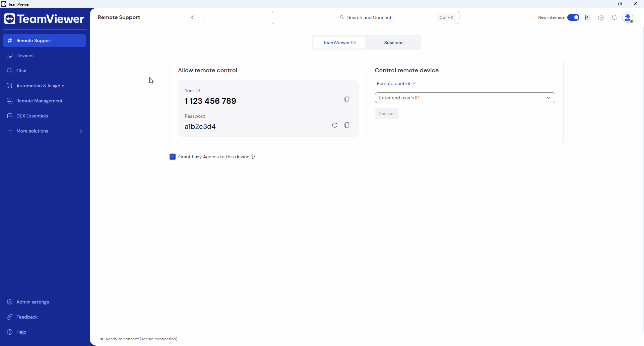
Task: Open Automation & Insights section
Action: (x=40, y=86)
